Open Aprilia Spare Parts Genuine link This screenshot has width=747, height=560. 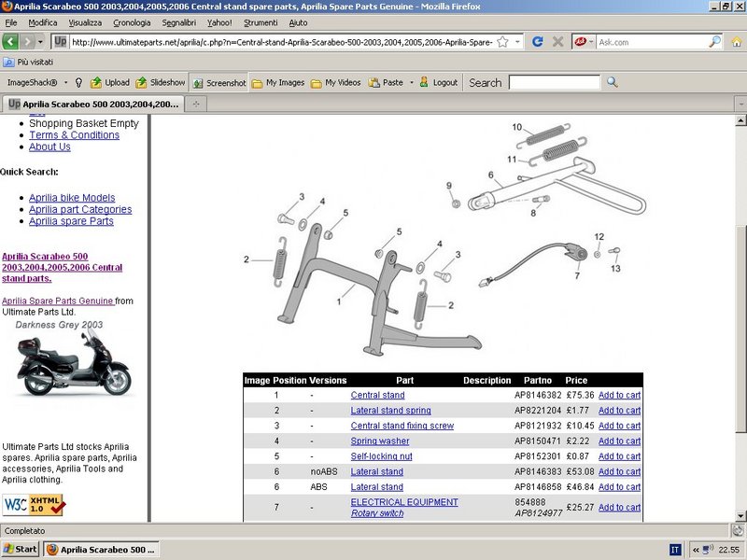pyautogui.click(x=58, y=301)
